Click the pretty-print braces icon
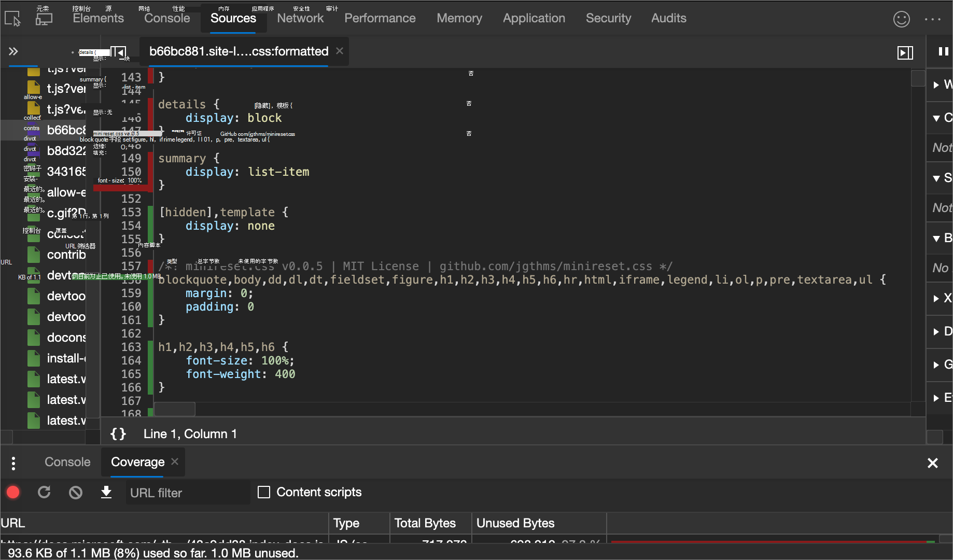The width and height of the screenshot is (953, 560). click(x=118, y=434)
